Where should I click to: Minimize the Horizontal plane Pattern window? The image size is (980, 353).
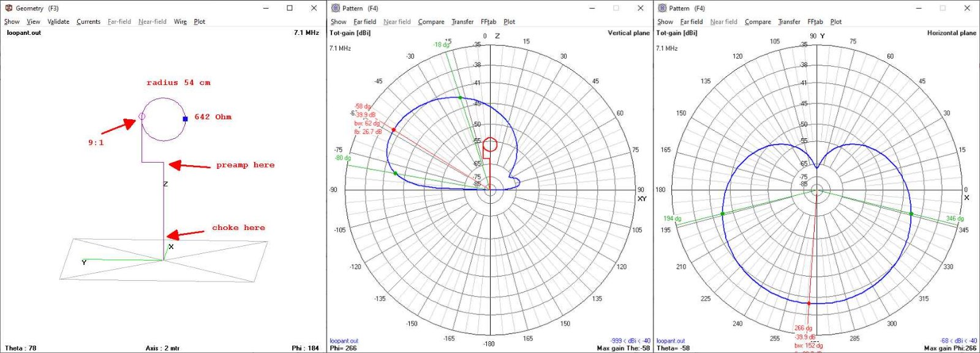[919, 8]
